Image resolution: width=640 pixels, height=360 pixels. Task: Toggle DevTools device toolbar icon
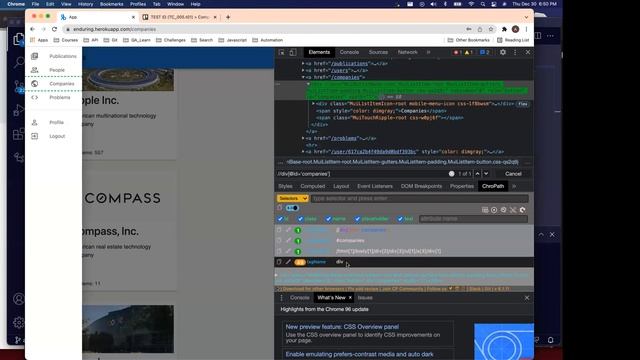point(293,52)
